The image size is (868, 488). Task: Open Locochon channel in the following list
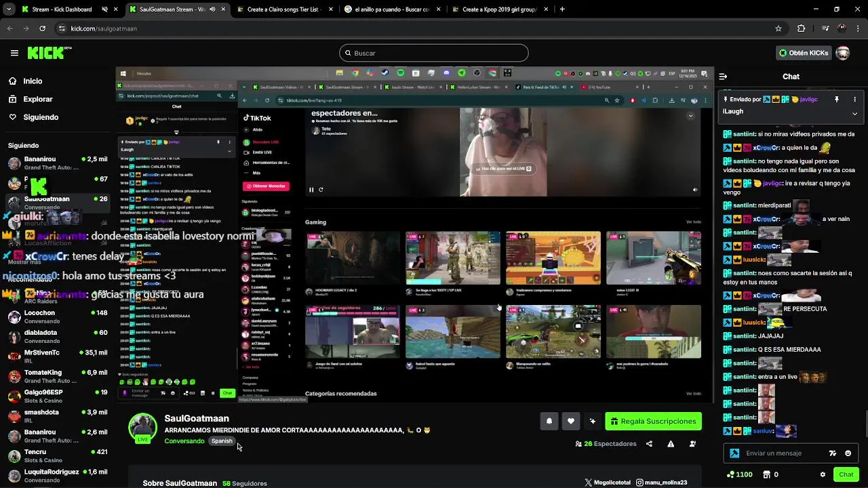click(x=57, y=317)
